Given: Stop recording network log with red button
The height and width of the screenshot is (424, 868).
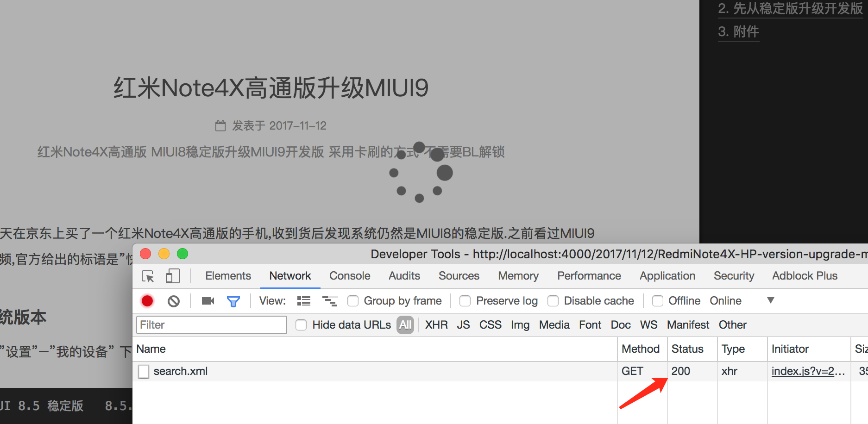Looking at the screenshot, I should coord(147,301).
